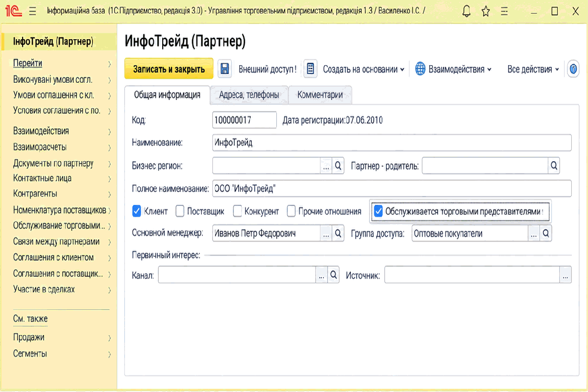Open Номенклатура поставщиков link
The image size is (588, 392).
62,210
